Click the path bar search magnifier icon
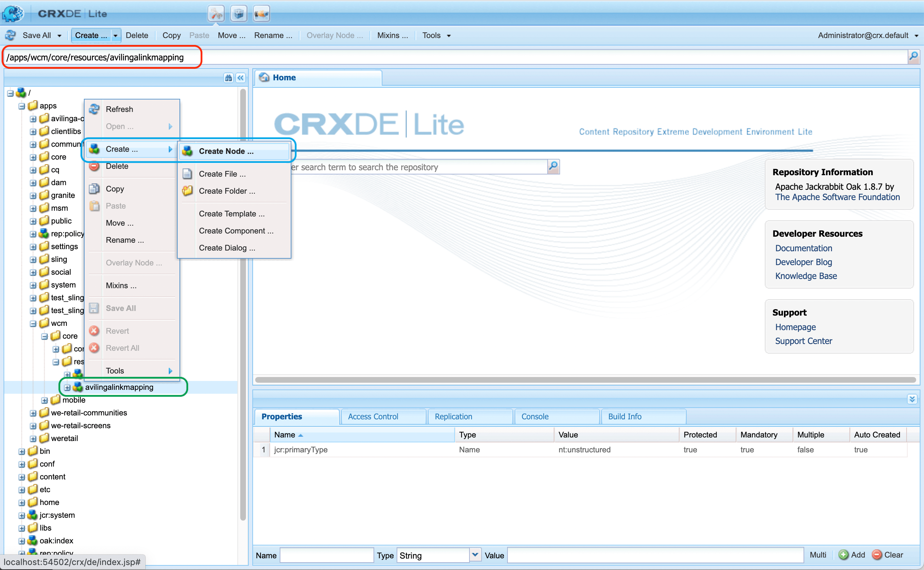The image size is (924, 570). (913, 57)
